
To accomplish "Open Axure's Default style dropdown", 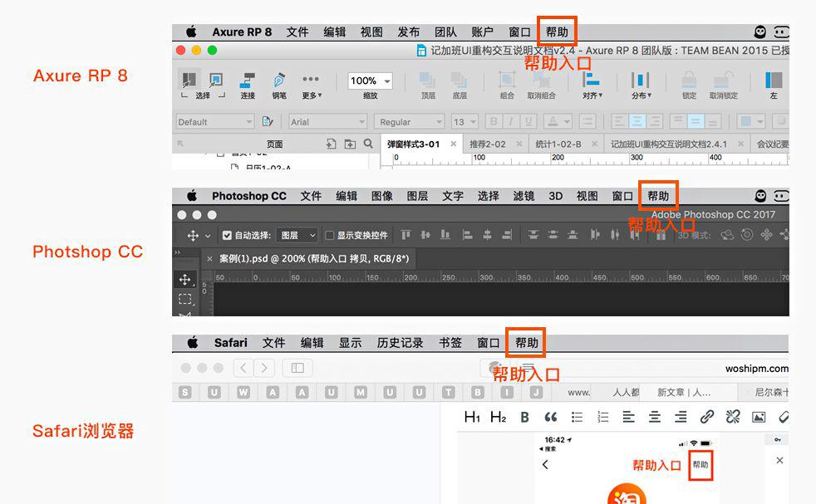I will 215,122.
